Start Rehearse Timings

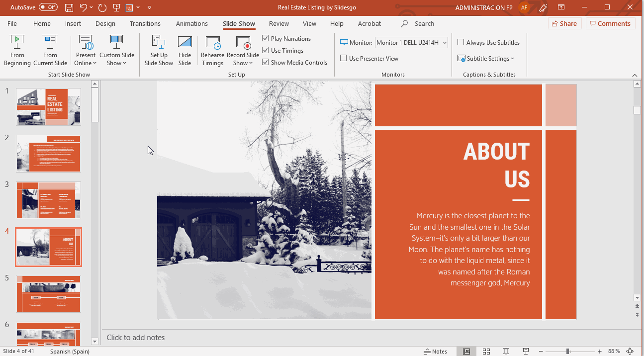pyautogui.click(x=212, y=50)
